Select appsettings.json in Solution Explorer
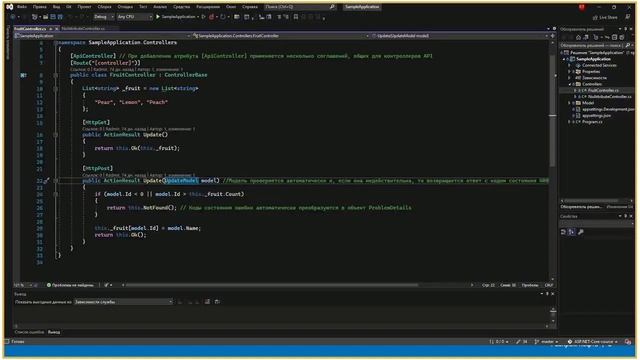This screenshot has height=360, width=640. [596, 116]
